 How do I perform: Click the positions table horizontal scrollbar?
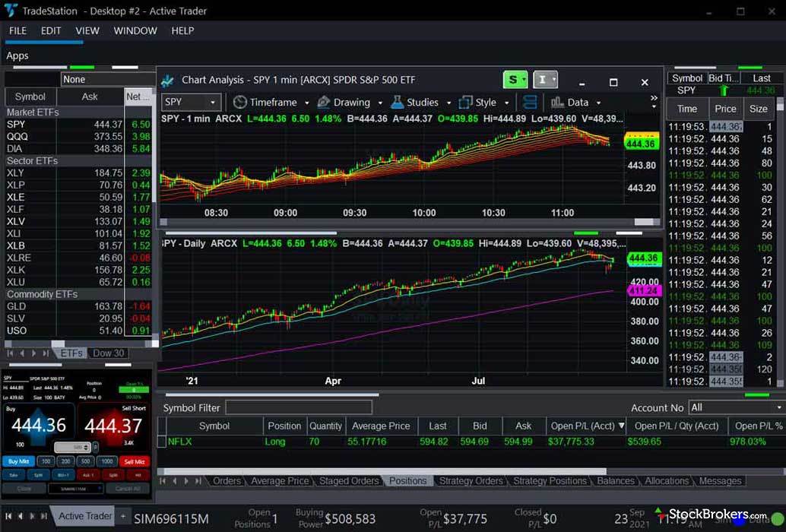(x=380, y=471)
